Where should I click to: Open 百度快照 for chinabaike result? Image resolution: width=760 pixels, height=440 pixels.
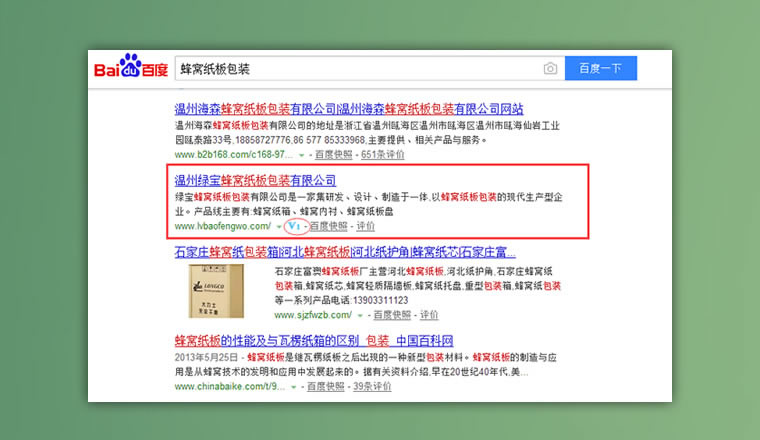pos(326,386)
